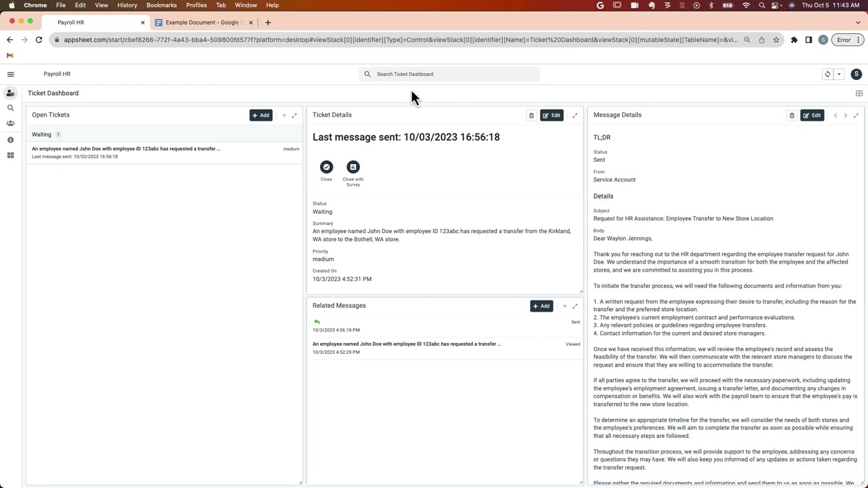Edit the ticket in Ticket Details

tap(552, 115)
